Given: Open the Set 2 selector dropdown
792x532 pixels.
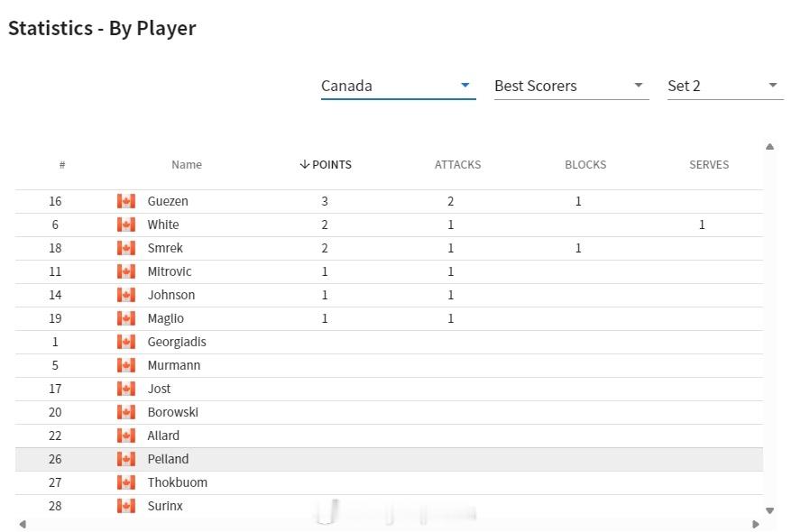Looking at the screenshot, I should 725,86.
